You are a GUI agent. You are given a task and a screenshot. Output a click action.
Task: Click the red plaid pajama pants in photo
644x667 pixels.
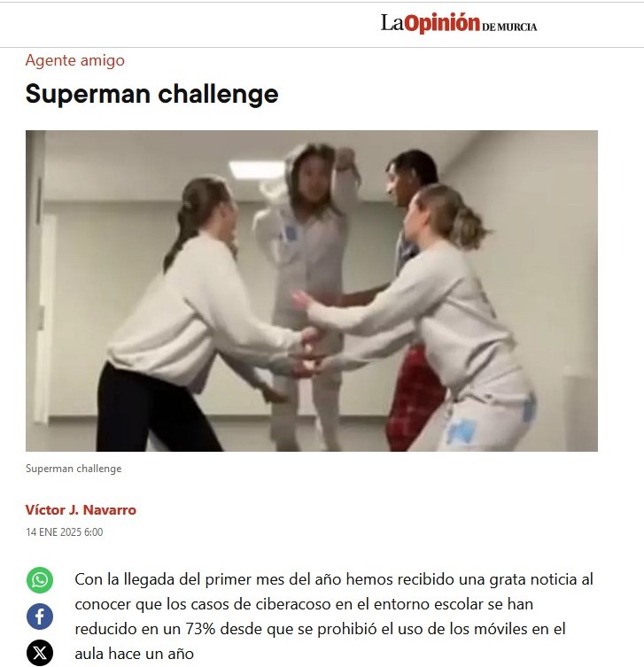point(415,399)
